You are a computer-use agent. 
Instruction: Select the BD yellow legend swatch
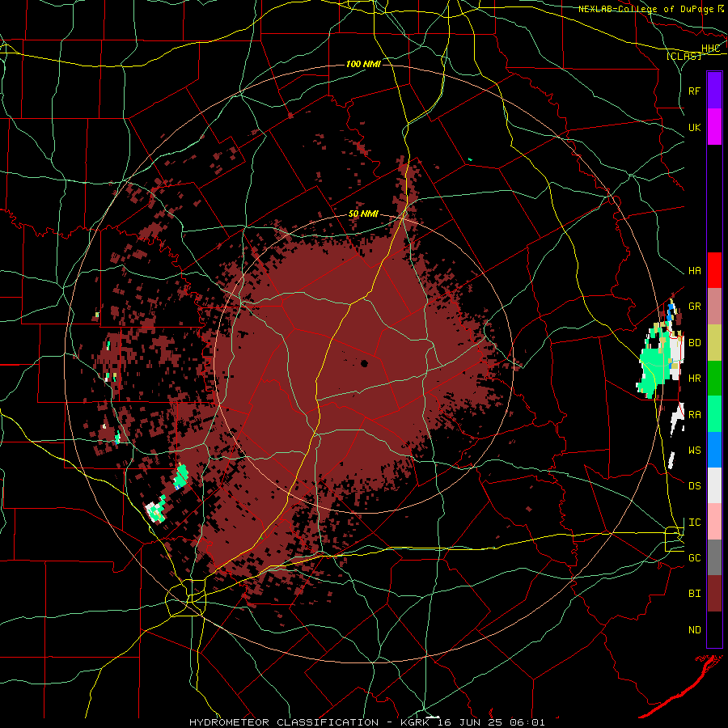coord(714,343)
